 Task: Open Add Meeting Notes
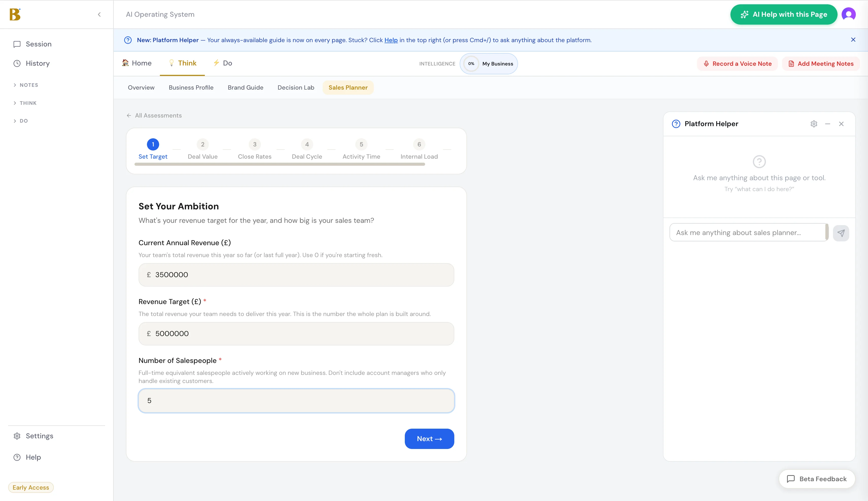coord(821,64)
